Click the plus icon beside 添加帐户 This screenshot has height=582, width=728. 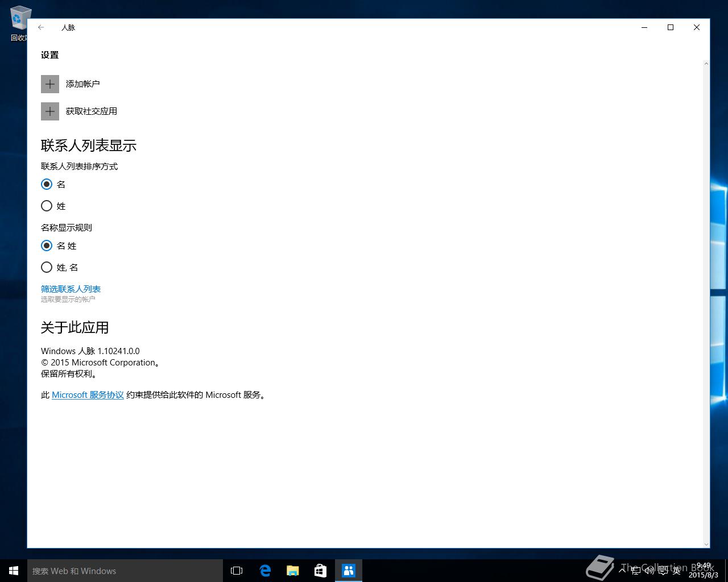(x=50, y=84)
